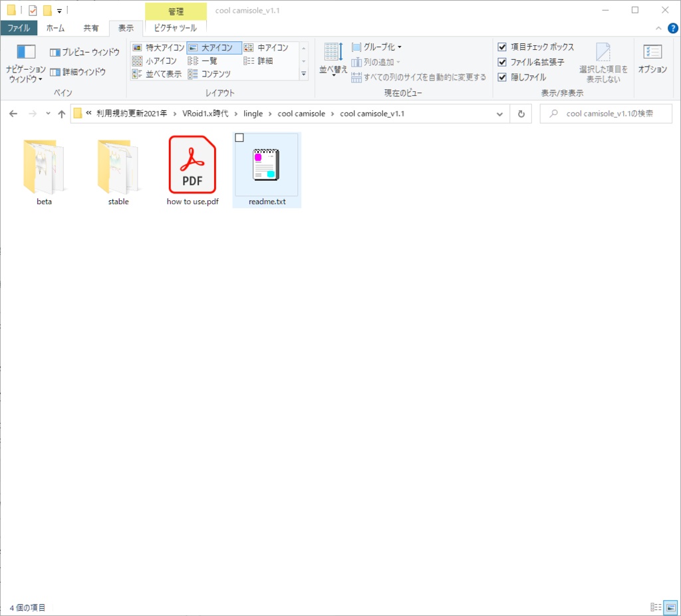Select the beta folder

point(44,172)
